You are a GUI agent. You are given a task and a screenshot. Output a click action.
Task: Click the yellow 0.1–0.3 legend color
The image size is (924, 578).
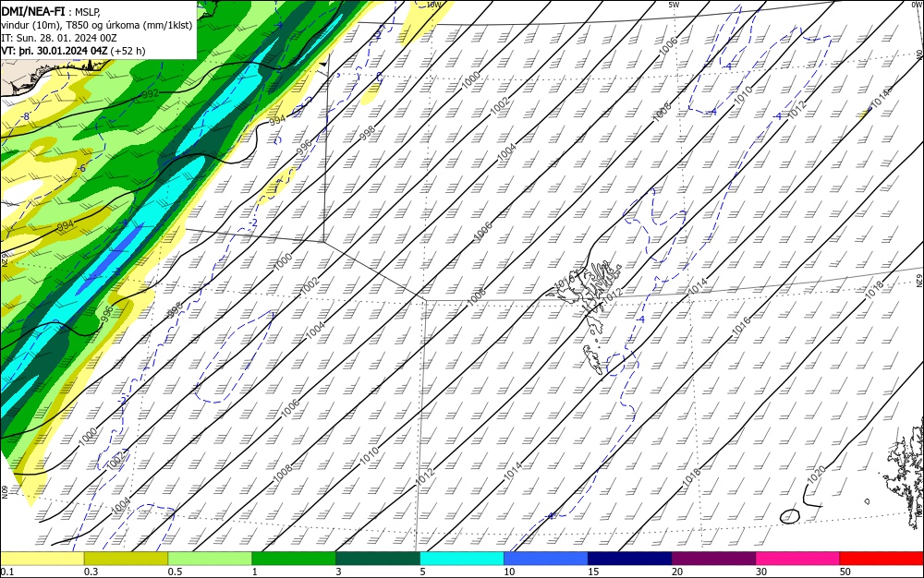pyautogui.click(x=42, y=559)
